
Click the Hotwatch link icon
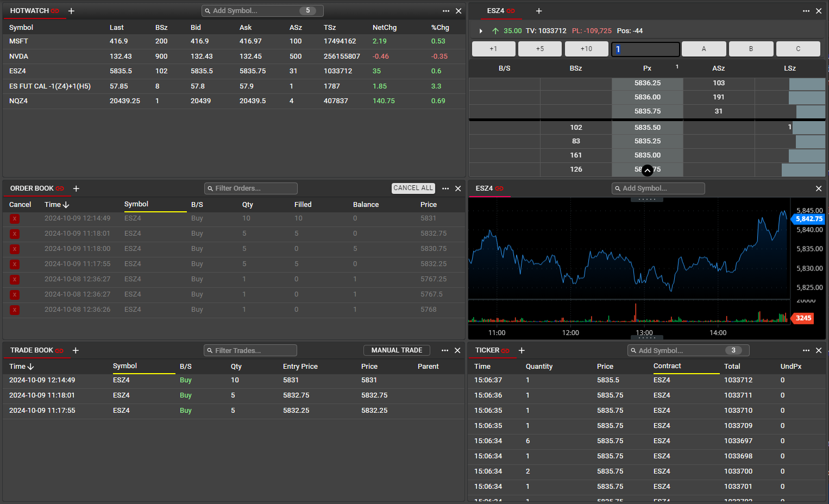(x=55, y=11)
